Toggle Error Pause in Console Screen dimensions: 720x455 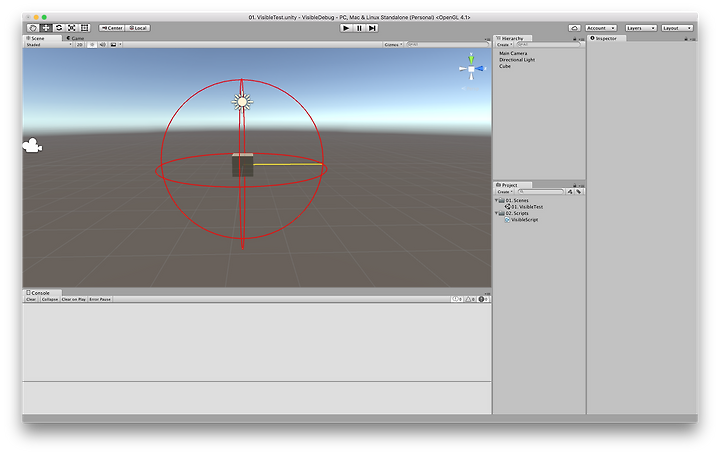[100, 299]
